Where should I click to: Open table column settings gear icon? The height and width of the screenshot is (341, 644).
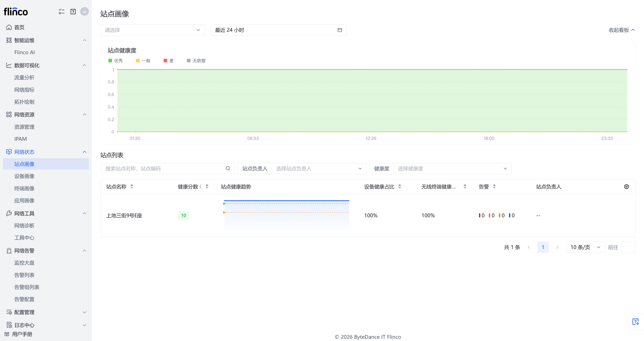click(x=626, y=187)
